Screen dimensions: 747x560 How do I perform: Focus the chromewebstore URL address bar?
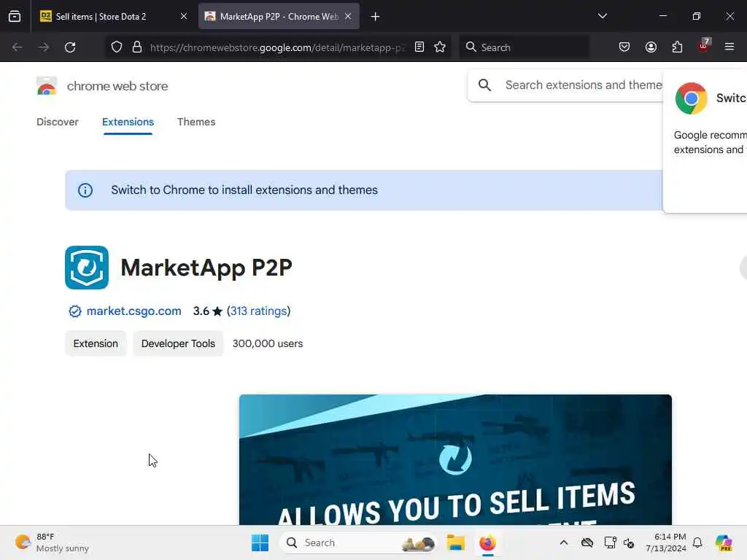pos(277,47)
